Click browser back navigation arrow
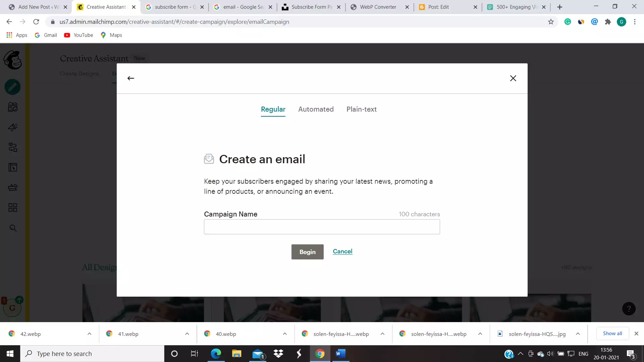Image resolution: width=644 pixels, height=362 pixels. [x=9, y=22]
